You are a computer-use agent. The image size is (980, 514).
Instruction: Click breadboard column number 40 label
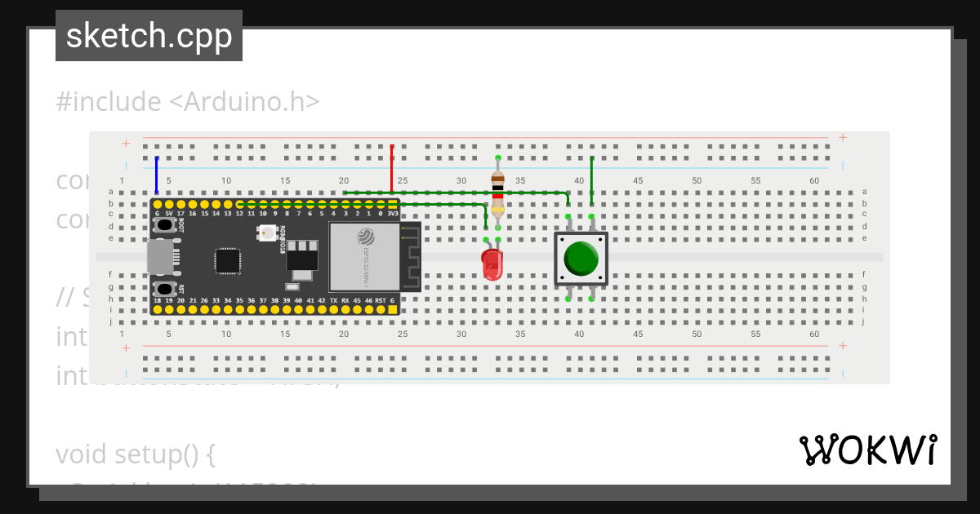[579, 181]
